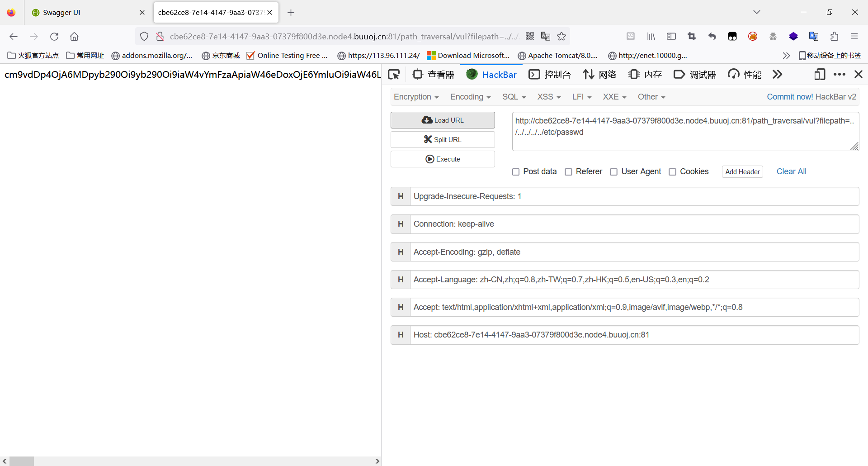Open the Library toolbar icon
This screenshot has width=868, height=466.
tap(651, 36)
